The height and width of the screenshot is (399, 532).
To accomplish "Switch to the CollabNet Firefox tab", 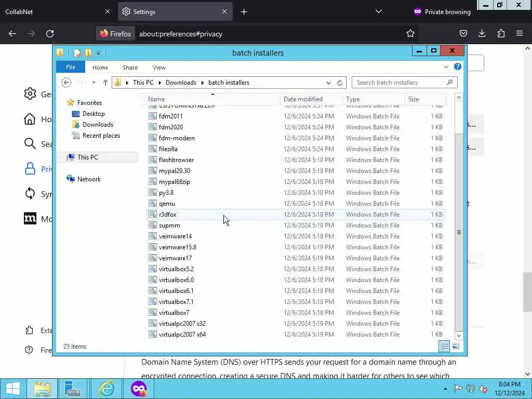I will point(58,11).
